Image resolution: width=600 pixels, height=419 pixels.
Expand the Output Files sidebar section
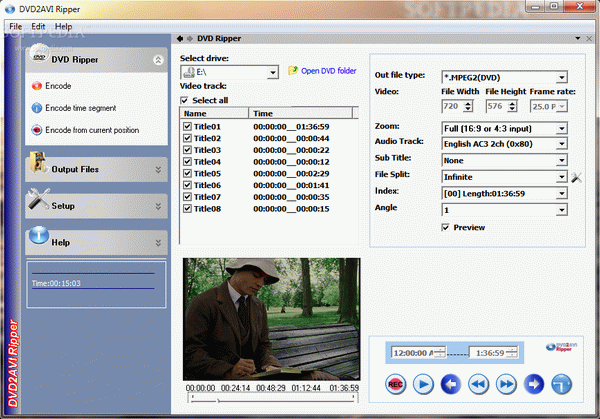[158, 170]
